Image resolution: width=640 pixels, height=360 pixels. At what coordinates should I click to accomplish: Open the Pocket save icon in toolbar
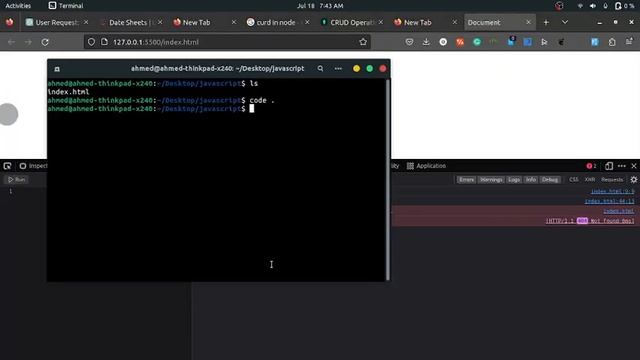tap(409, 42)
